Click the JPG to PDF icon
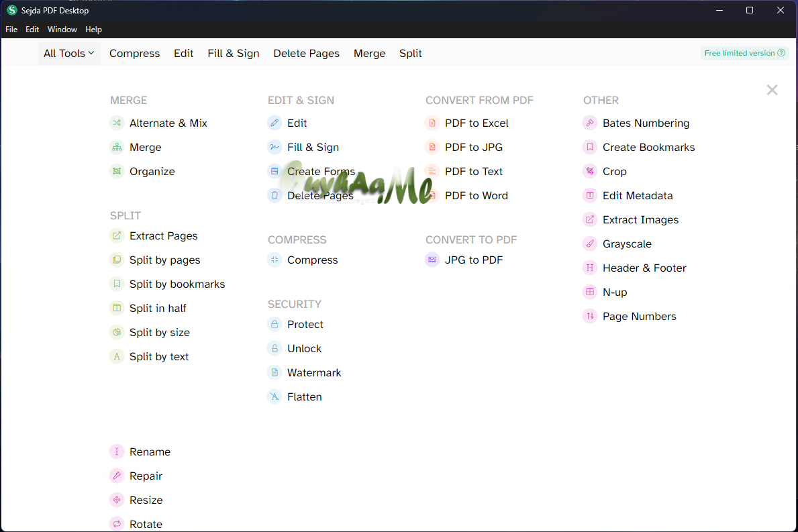This screenshot has height=532, width=798. pyautogui.click(x=432, y=260)
